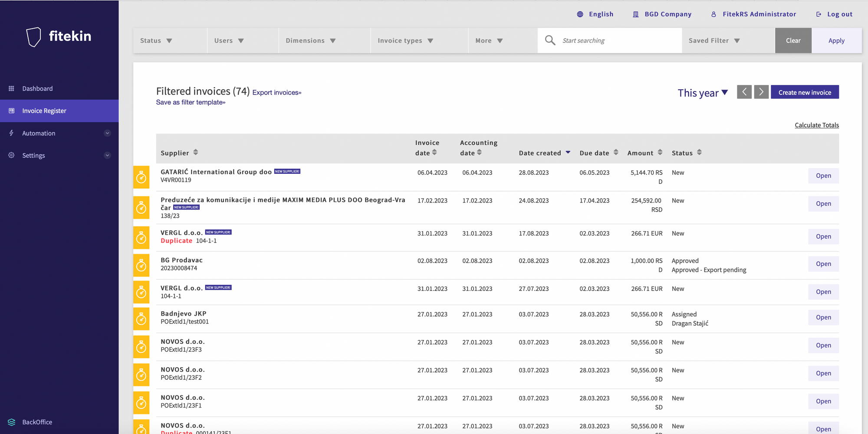Click the Calculate Totals link
This screenshot has width=868, height=434.
816,125
